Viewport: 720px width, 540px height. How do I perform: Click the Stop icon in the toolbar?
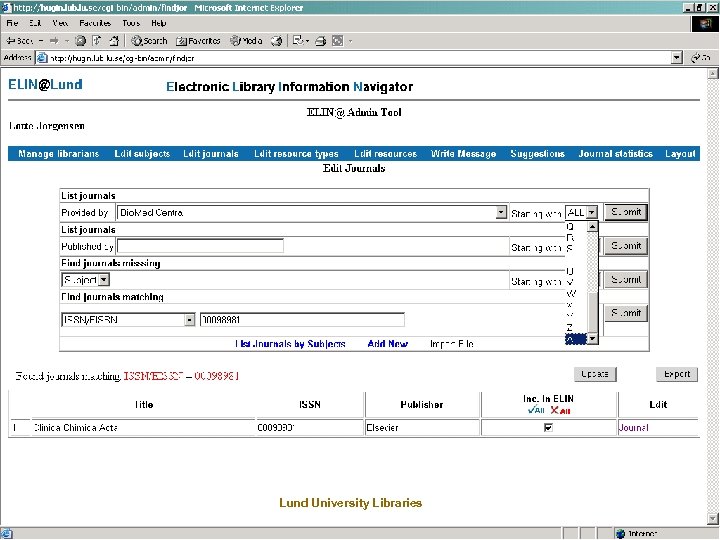80,41
